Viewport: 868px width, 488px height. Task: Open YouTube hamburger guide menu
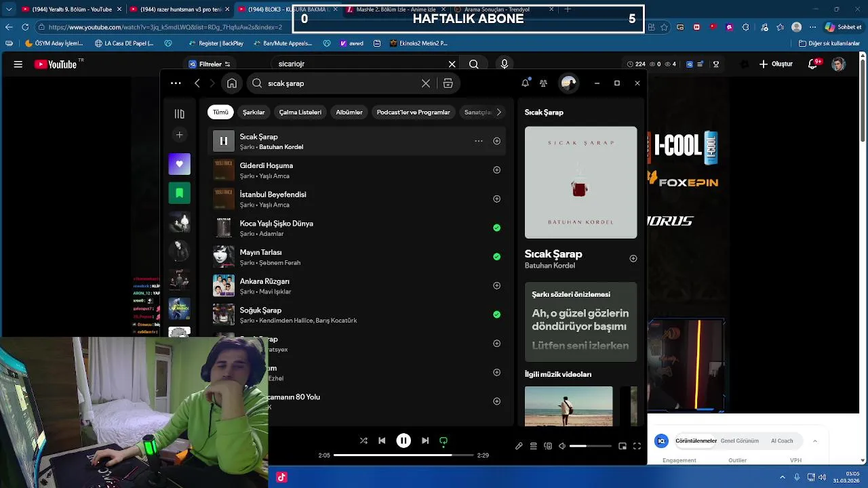(18, 64)
